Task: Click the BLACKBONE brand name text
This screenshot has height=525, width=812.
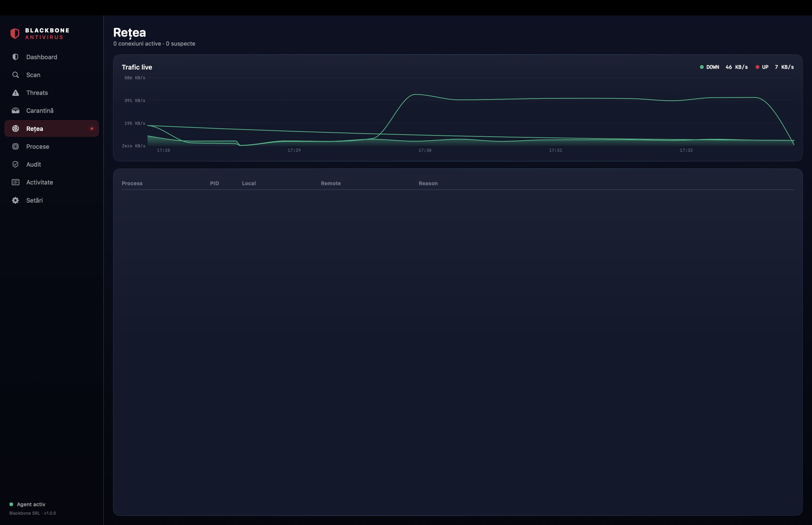Action: coord(47,30)
